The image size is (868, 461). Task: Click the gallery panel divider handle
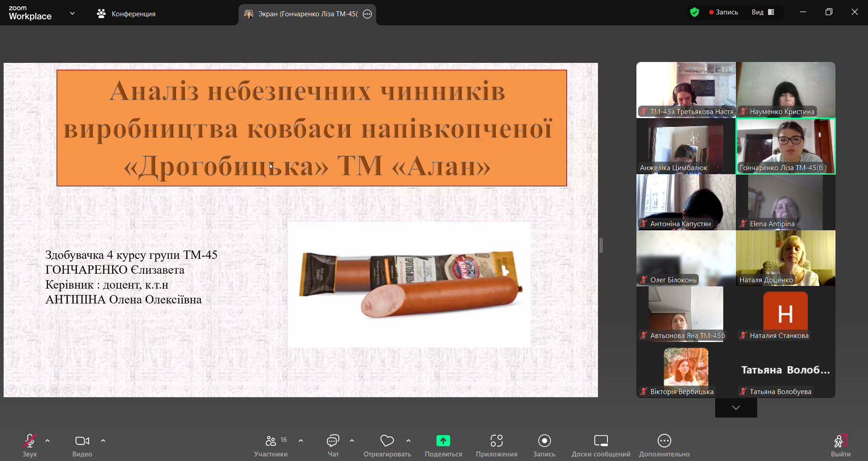[x=601, y=245]
